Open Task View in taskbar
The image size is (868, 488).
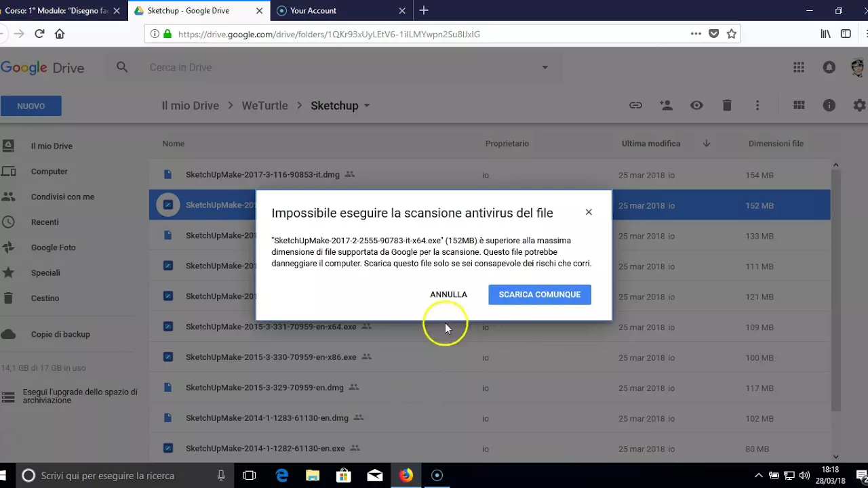click(250, 476)
